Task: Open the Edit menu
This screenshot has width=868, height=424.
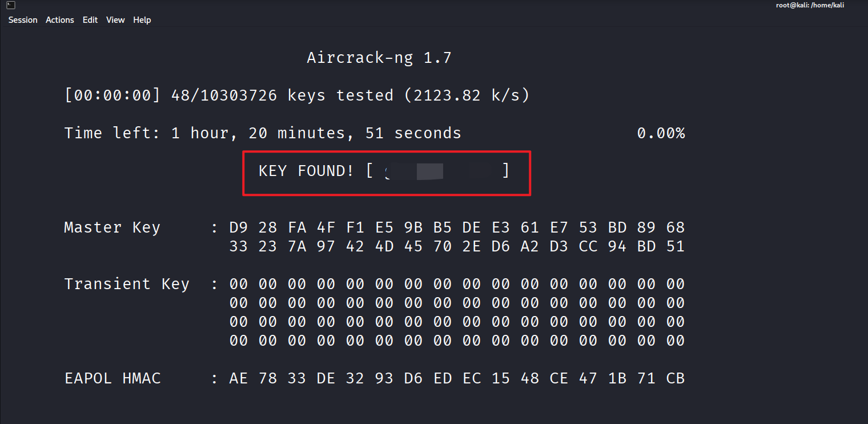Action: [90, 20]
